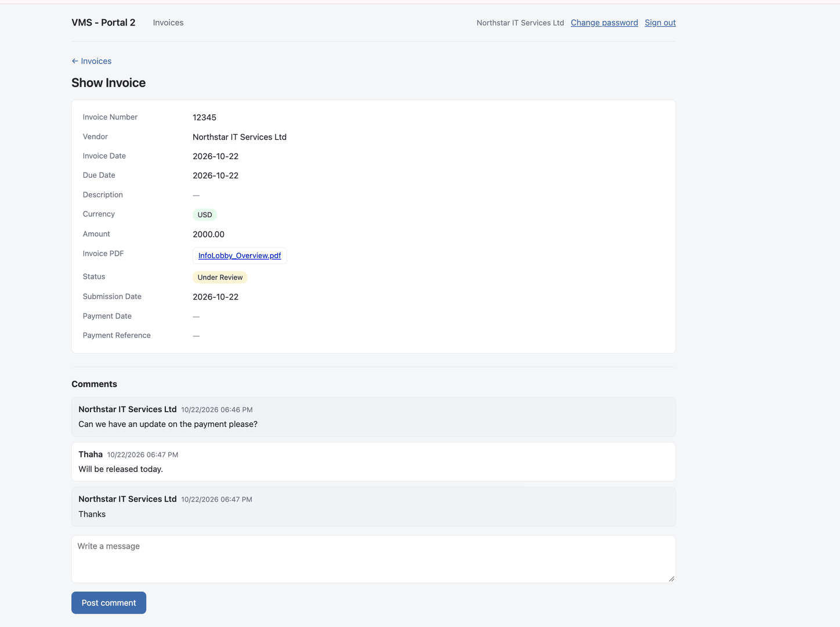
Task: Open the InfoLobby_Overview.pdf attachment
Action: click(x=240, y=255)
